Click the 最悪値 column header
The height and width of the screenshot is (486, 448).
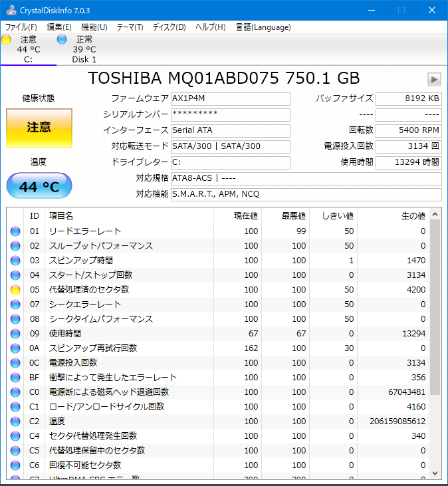point(285,215)
